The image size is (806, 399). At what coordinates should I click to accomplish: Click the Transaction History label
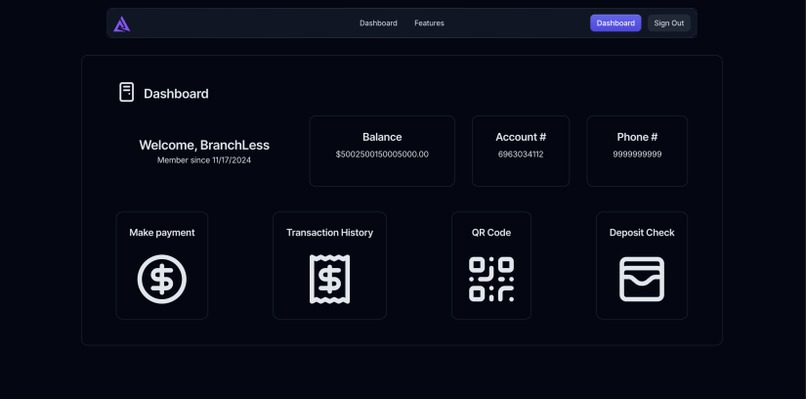pyautogui.click(x=329, y=232)
